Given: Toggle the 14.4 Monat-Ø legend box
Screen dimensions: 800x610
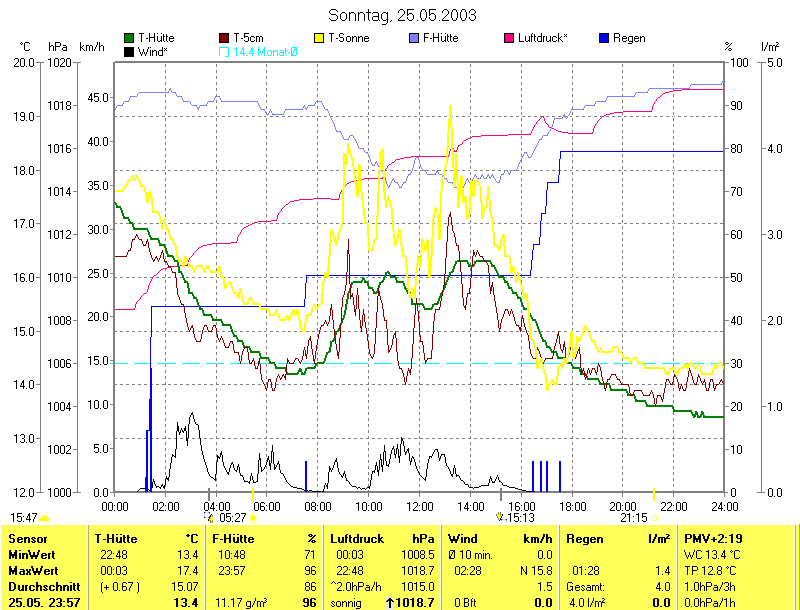Looking at the screenshot, I should [224, 51].
